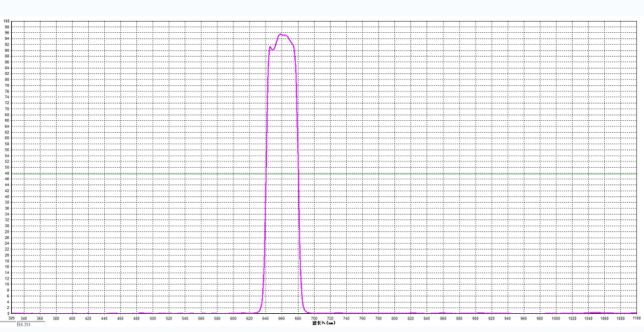Screen dimensions: 644x332
Task: Click the 500 label on the wavelength axis
Action: click(152, 319)
